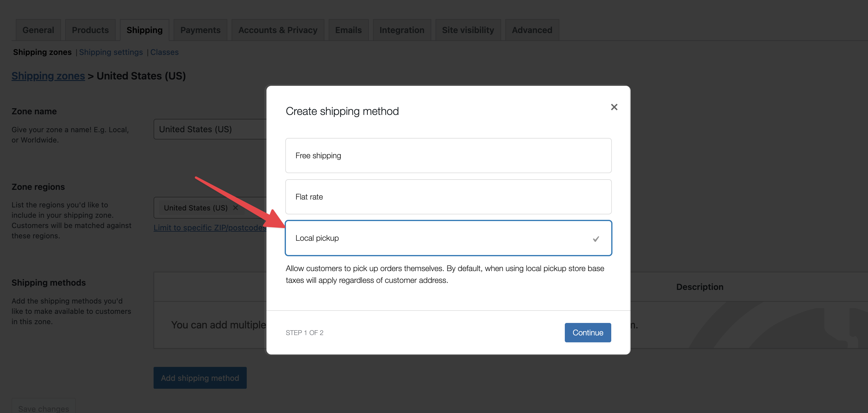
Task: Open the Shipping zones breadcrumb link
Action: point(48,76)
